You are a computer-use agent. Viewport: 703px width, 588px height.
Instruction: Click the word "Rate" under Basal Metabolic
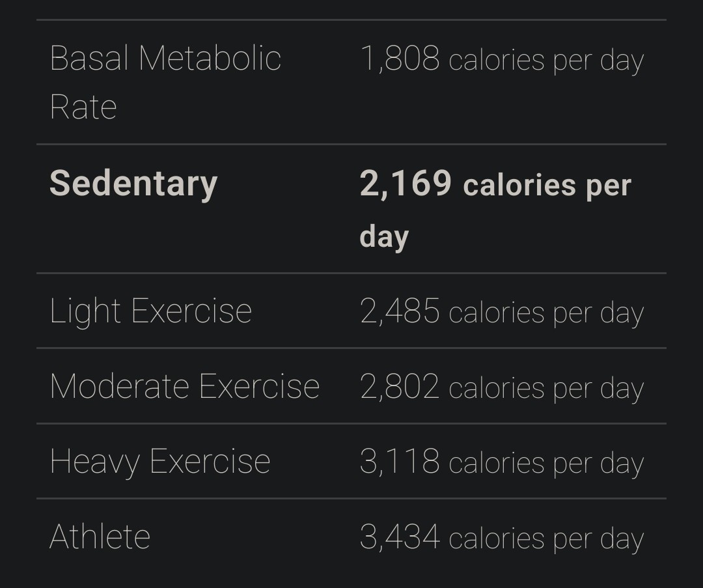coord(83,107)
